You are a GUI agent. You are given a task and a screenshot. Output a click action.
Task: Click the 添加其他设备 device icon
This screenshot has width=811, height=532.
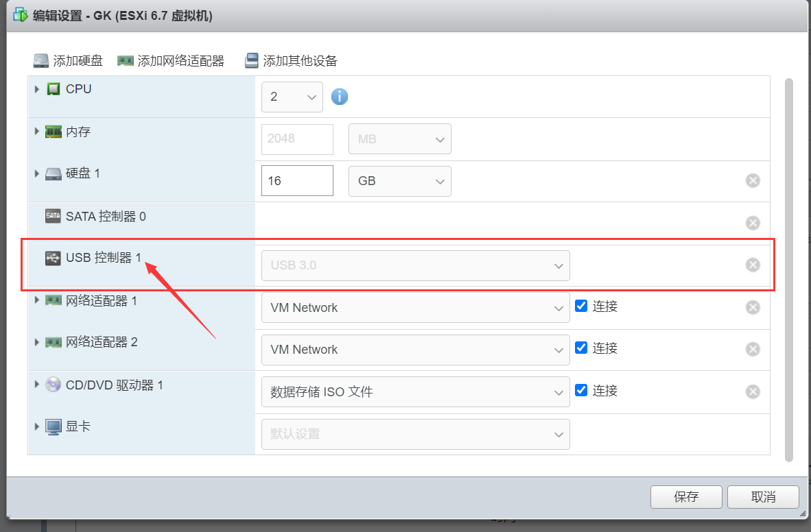pyautogui.click(x=251, y=60)
